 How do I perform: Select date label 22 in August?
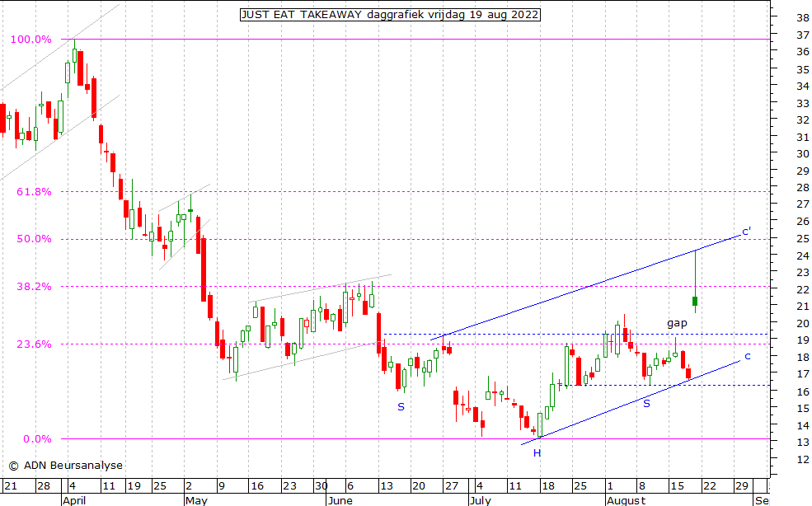tap(710, 485)
